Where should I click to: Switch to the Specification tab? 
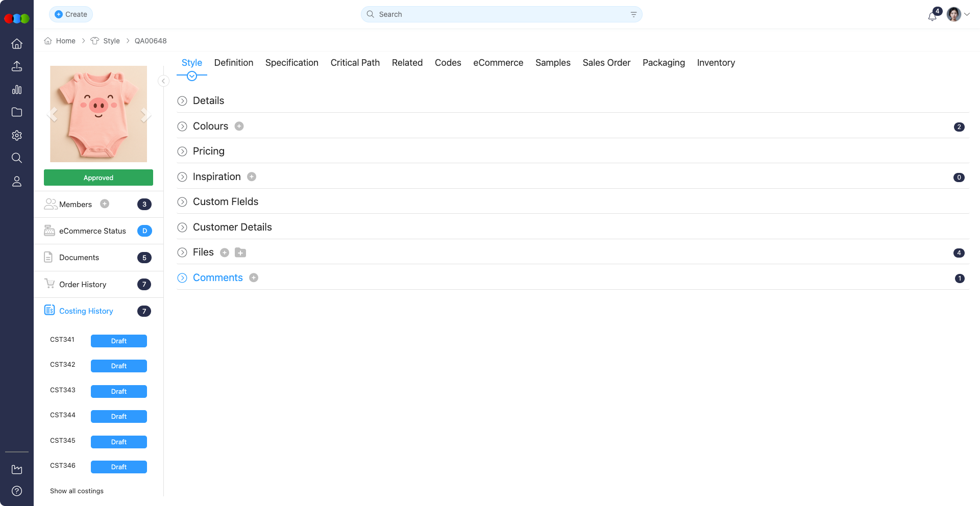pos(291,63)
